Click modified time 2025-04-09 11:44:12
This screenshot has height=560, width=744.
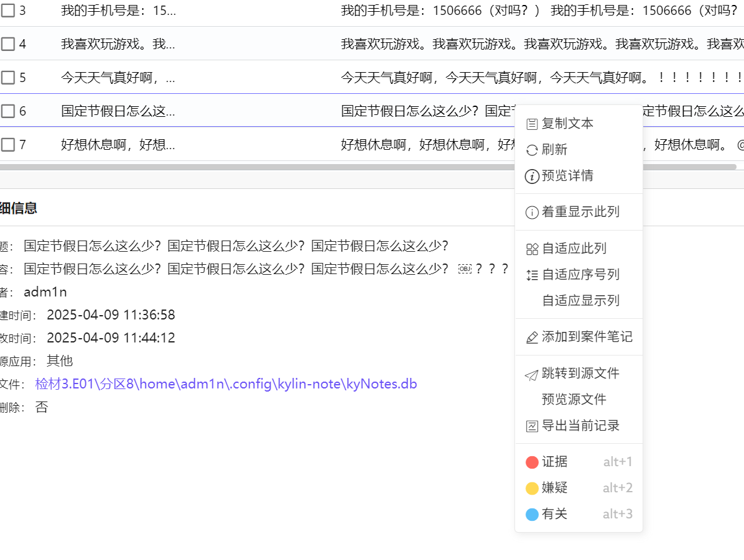pos(111,338)
